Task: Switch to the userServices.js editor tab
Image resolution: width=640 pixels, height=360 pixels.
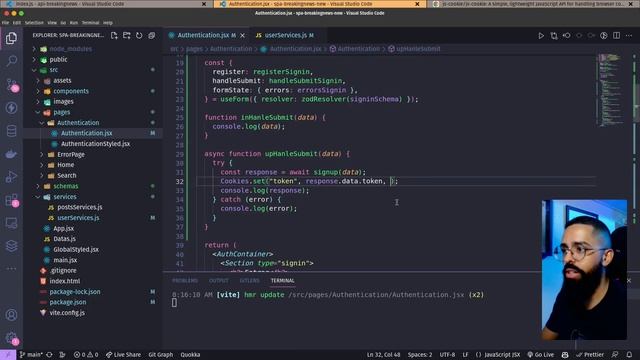Action: [289, 36]
